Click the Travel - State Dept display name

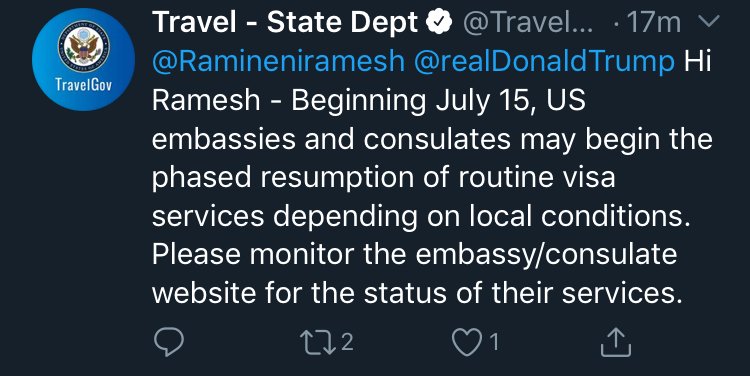pyautogui.click(x=285, y=22)
